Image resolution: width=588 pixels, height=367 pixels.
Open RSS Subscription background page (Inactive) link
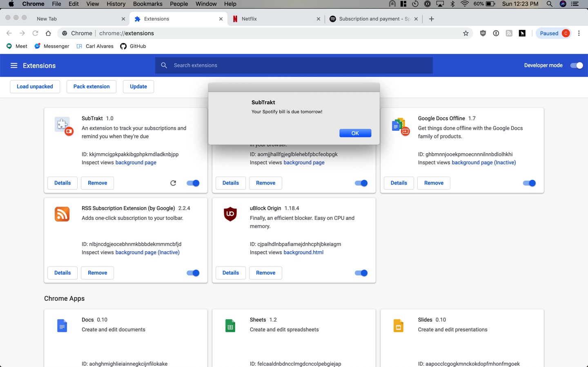point(147,253)
